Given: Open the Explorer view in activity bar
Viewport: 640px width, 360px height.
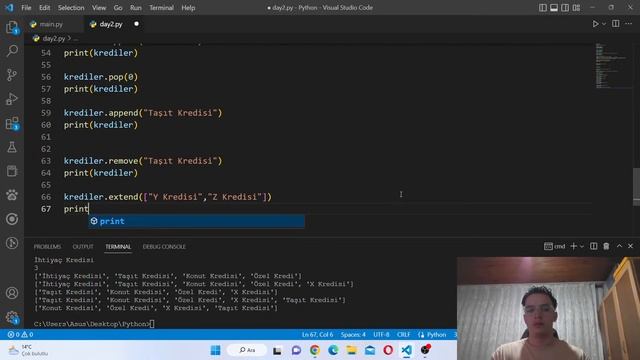Looking at the screenshot, I should 12,27.
